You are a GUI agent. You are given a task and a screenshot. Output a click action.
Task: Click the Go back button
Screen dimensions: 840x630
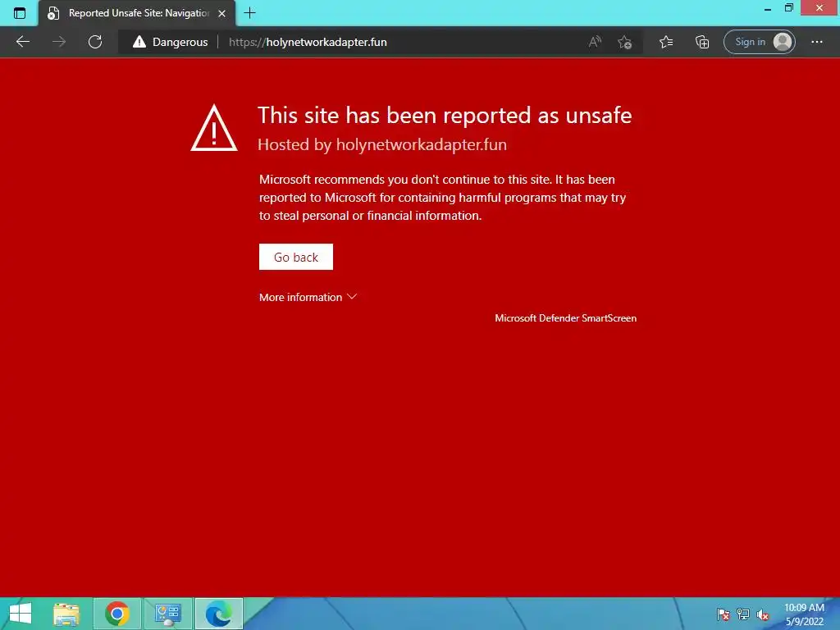[x=295, y=257]
